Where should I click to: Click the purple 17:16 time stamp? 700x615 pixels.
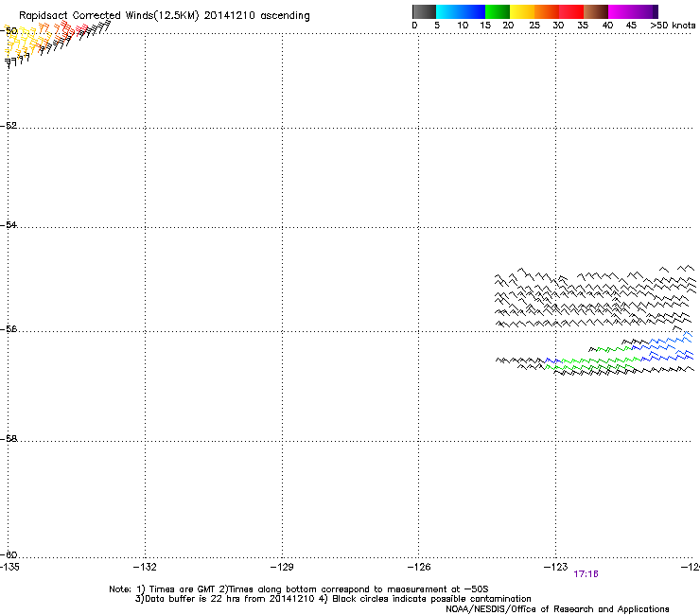point(586,574)
